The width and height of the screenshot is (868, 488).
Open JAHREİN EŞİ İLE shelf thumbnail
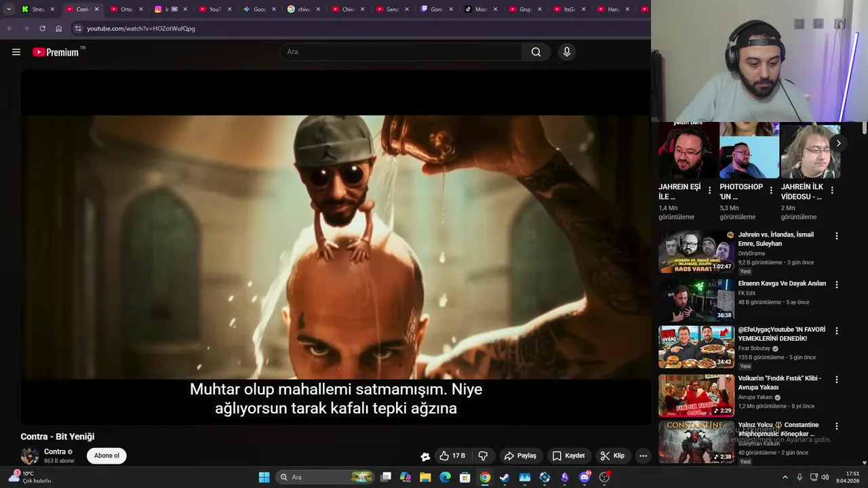coord(688,150)
